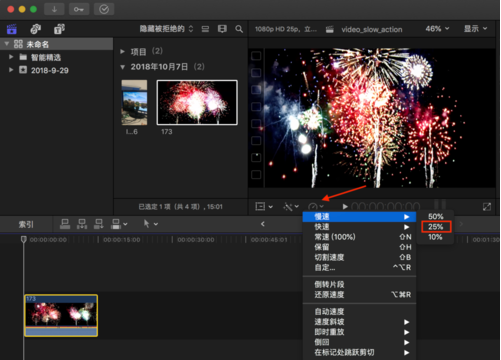This screenshot has width=501, height=360.
Task: Choose 快速 in the retime menu
Action: 359,227
